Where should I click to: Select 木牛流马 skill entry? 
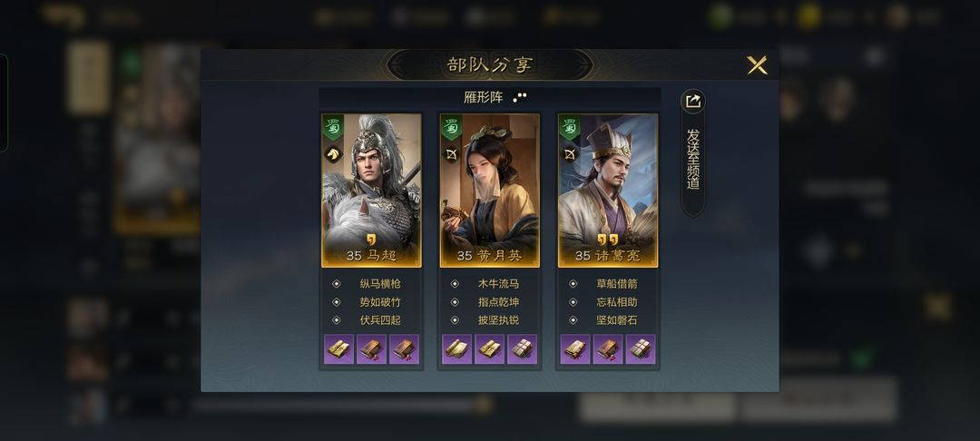[x=498, y=284]
